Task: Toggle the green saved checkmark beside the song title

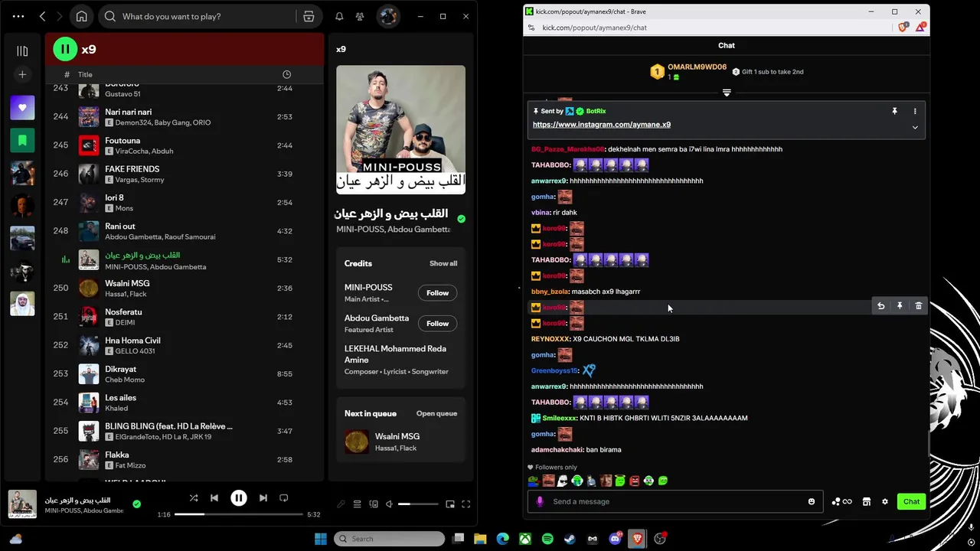Action: click(x=461, y=219)
